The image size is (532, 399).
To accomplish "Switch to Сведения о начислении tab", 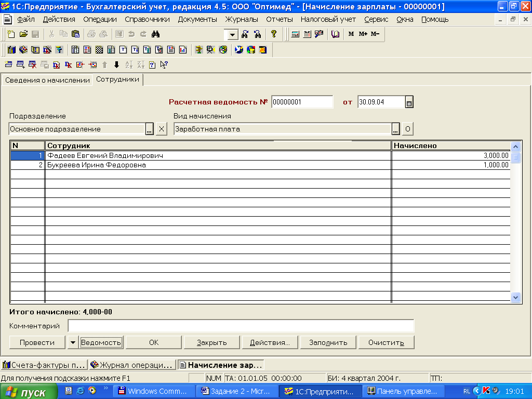I will coord(47,81).
